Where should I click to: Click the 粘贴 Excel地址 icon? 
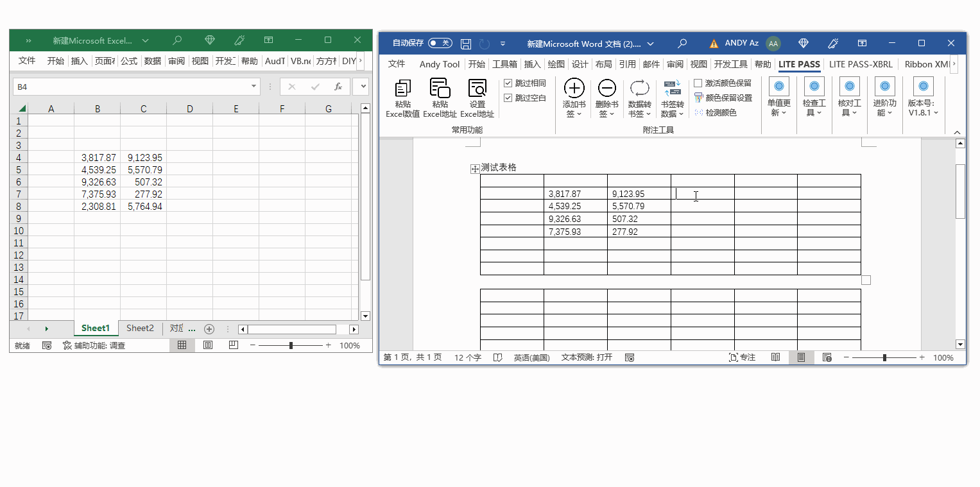click(440, 89)
